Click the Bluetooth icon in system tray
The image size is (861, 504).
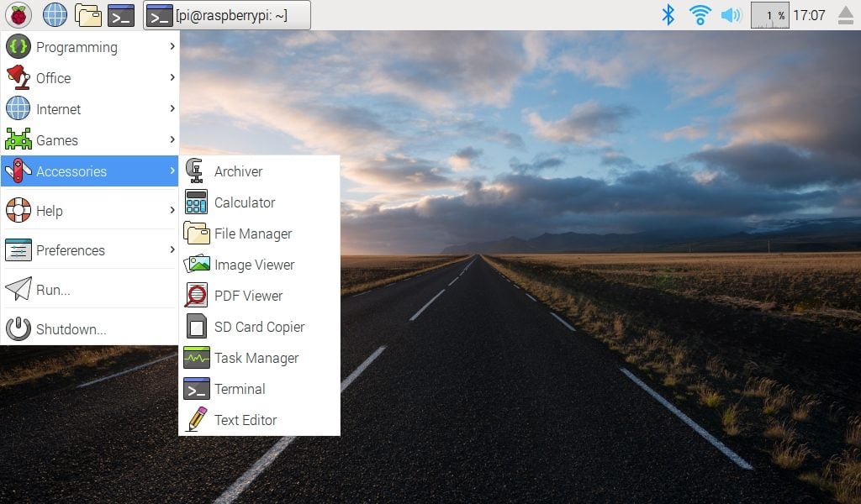[668, 15]
